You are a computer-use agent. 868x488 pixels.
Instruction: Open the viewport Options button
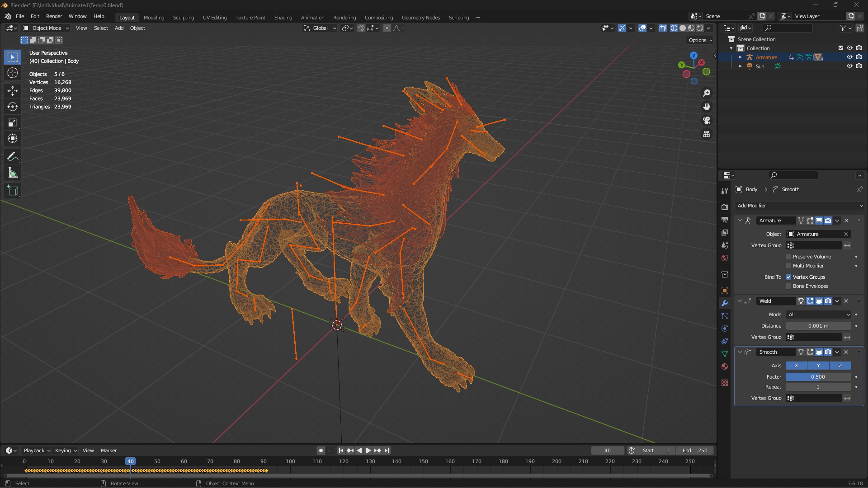point(700,40)
